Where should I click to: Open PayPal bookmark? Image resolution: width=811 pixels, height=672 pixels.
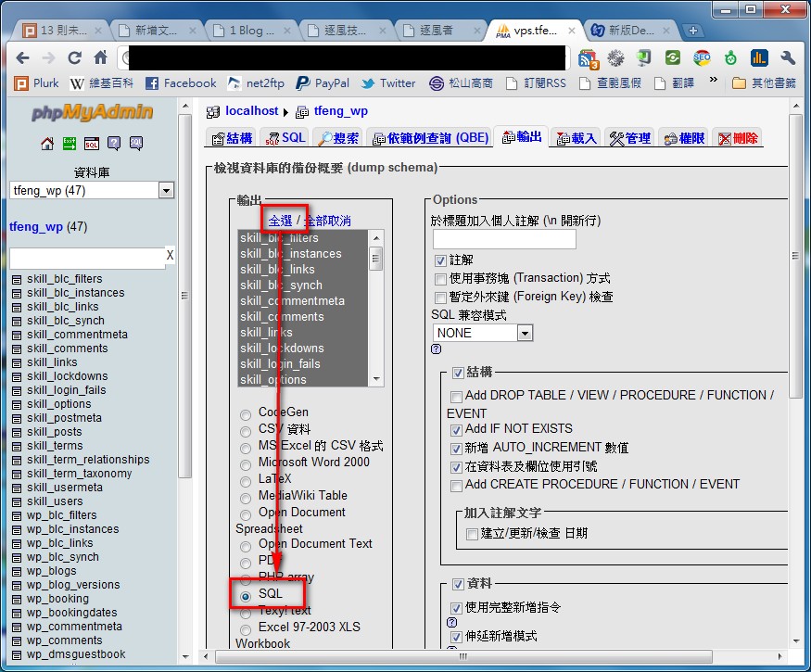click(x=323, y=82)
